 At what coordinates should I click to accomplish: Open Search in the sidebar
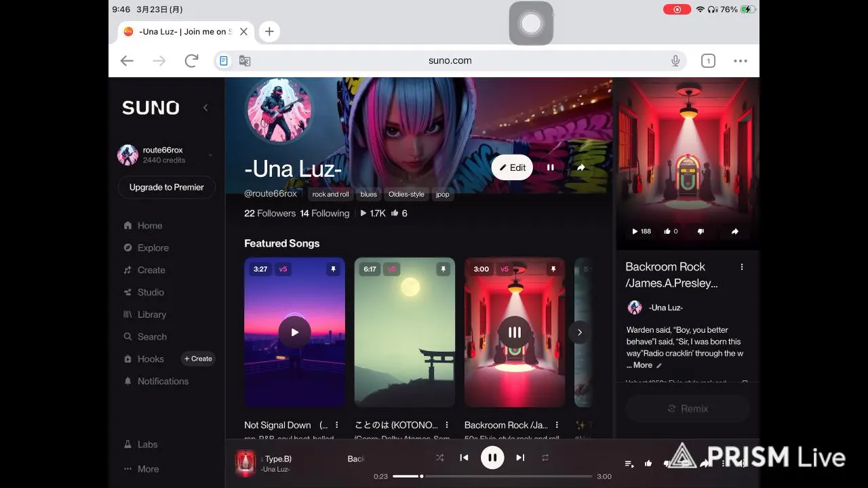(145, 337)
